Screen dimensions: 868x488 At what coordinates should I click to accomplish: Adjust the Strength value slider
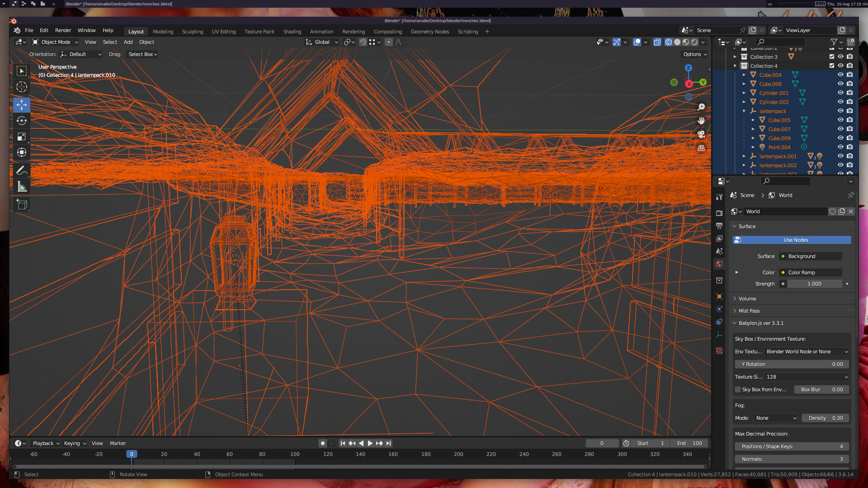(x=814, y=284)
